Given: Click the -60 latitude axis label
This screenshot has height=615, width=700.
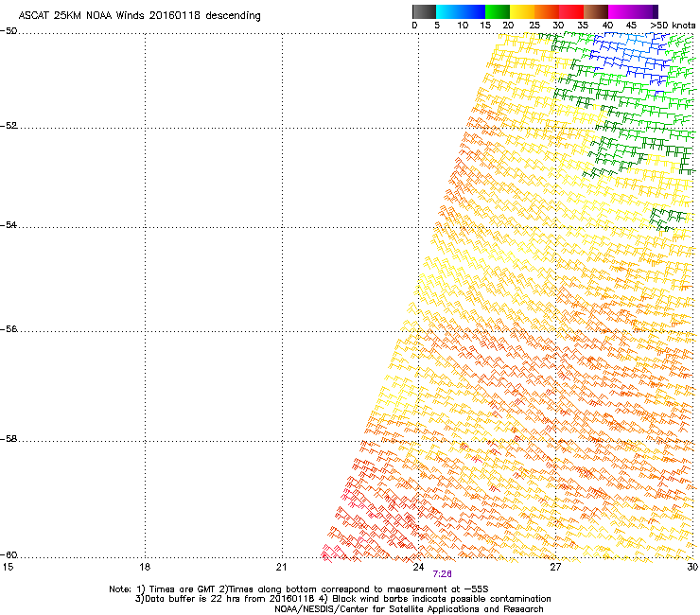Looking at the screenshot, I should point(9,554).
